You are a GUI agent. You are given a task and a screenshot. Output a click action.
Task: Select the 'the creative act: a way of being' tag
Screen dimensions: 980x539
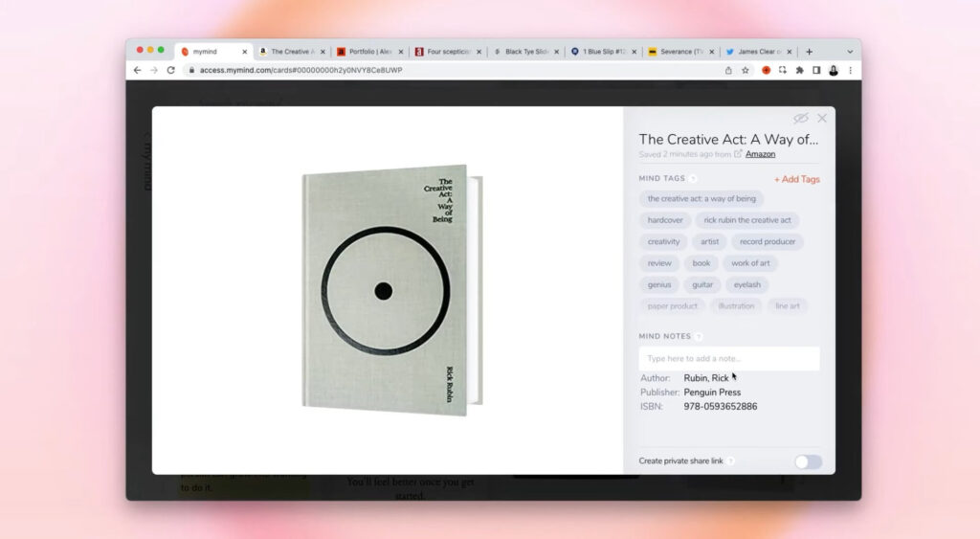coord(702,199)
